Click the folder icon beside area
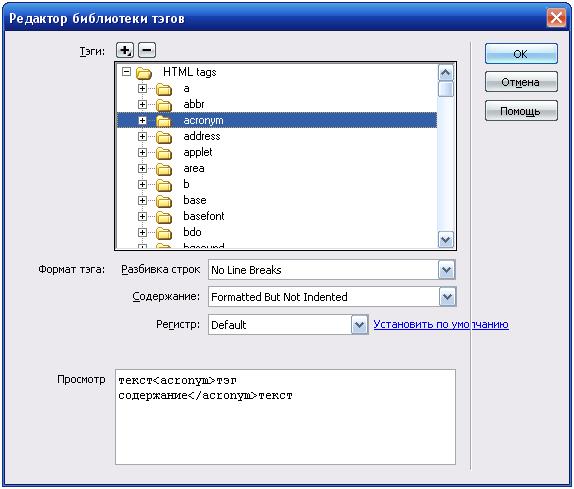The height and width of the screenshot is (489, 574). coord(164,169)
